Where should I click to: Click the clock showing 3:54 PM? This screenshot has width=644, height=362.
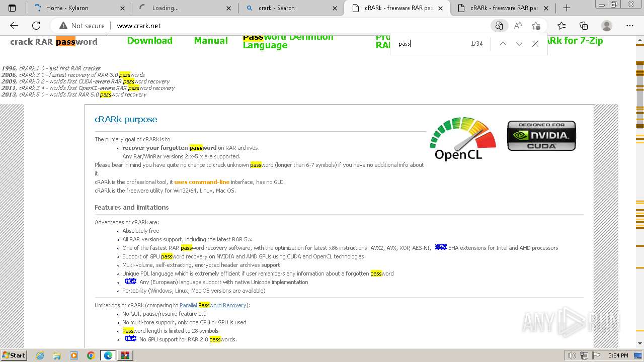tap(618, 355)
